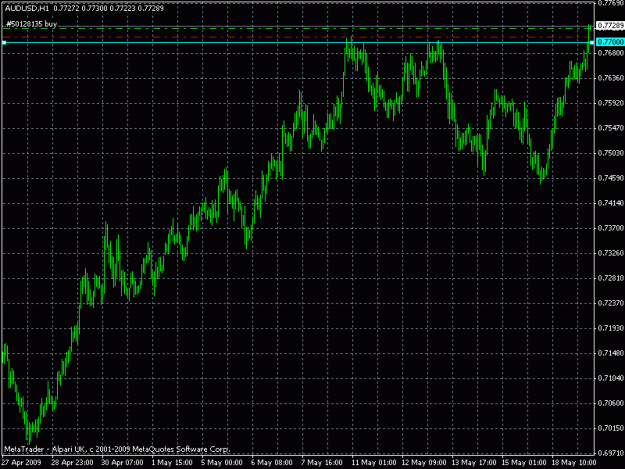Click the 7 May 16:00 time label
This screenshot has width=625, height=469.
click(x=322, y=463)
